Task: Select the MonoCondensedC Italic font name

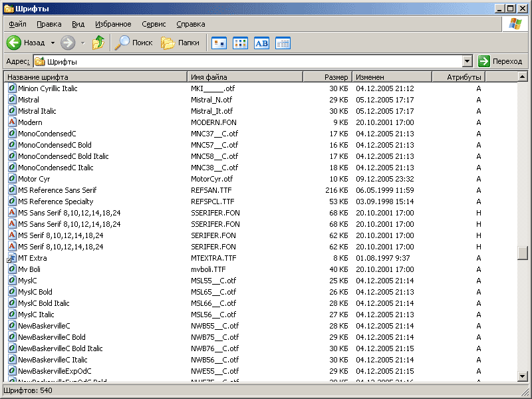Action: pyautogui.click(x=56, y=168)
